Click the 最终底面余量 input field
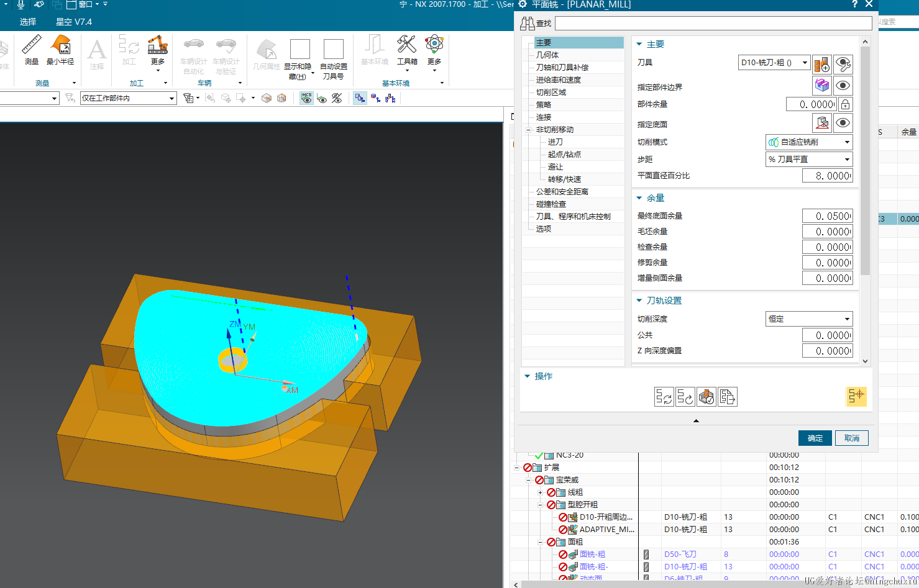The image size is (919, 588). [827, 216]
